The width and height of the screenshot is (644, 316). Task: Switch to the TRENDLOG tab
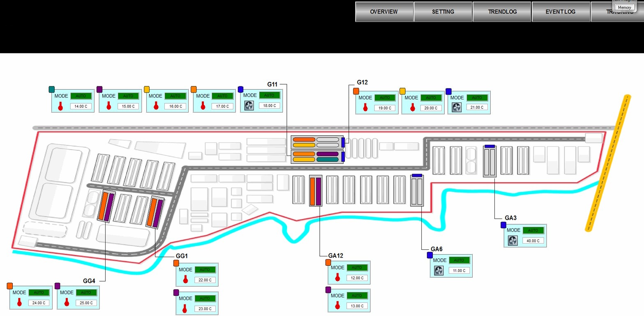pyautogui.click(x=502, y=12)
